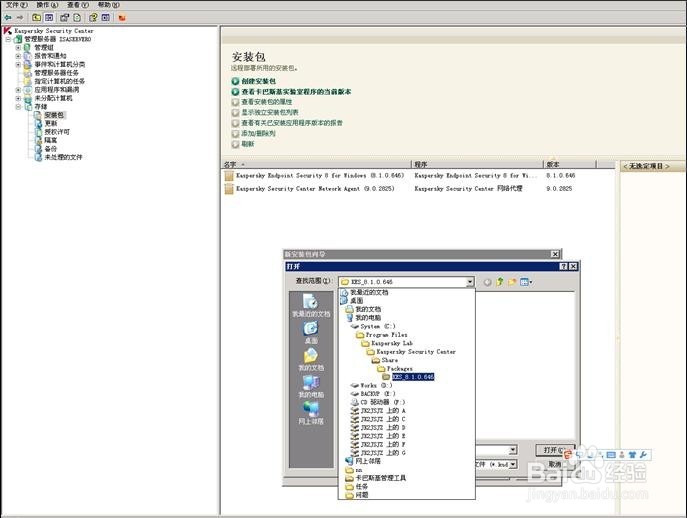The width and height of the screenshot is (687, 518).
Task: Click the Refresh page toolbar icon
Action: point(77,18)
